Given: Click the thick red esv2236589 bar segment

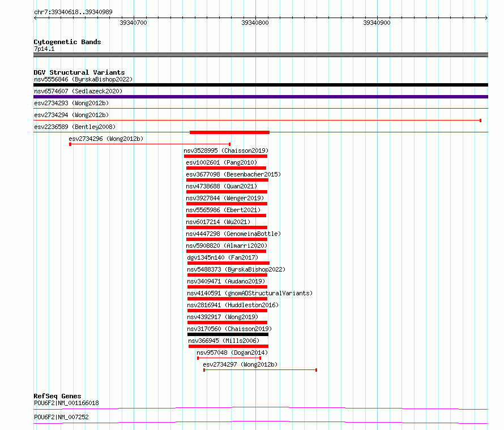Looking at the screenshot, I should pos(229,132).
